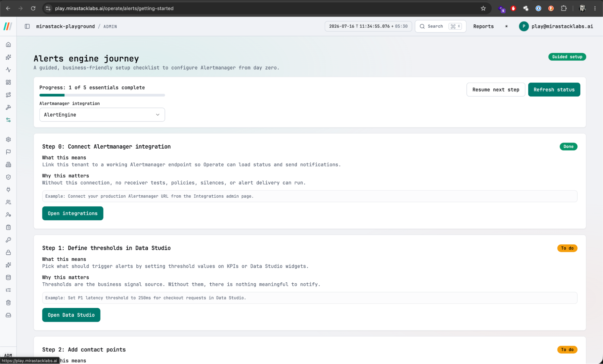The height and width of the screenshot is (364, 603).
Task: Click the 'Alerts engine journey' page title
Action: [x=86, y=58]
